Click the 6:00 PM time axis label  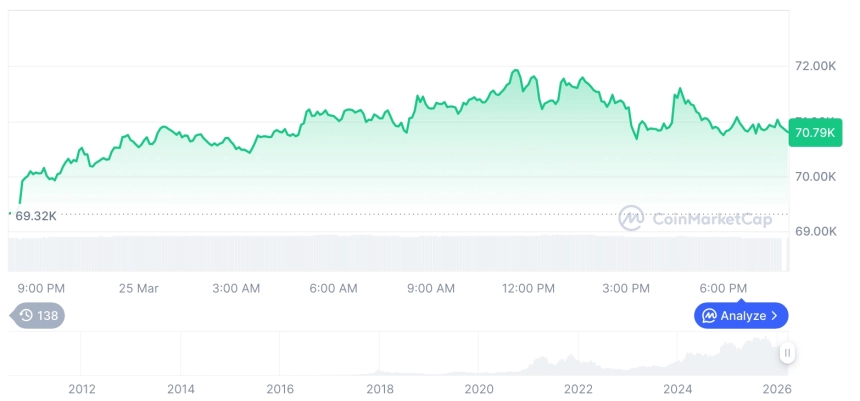[x=722, y=288]
